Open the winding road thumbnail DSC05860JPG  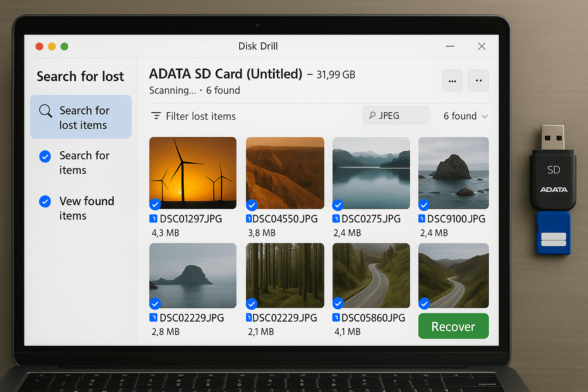[371, 276]
